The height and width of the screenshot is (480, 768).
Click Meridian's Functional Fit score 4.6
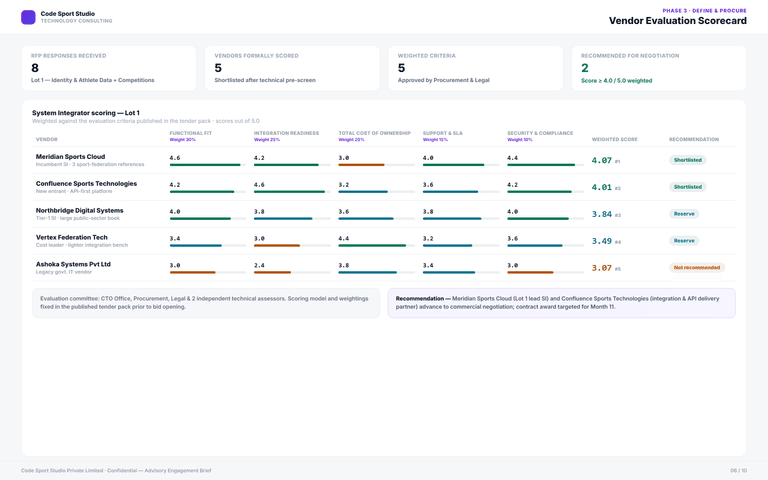pos(175,158)
